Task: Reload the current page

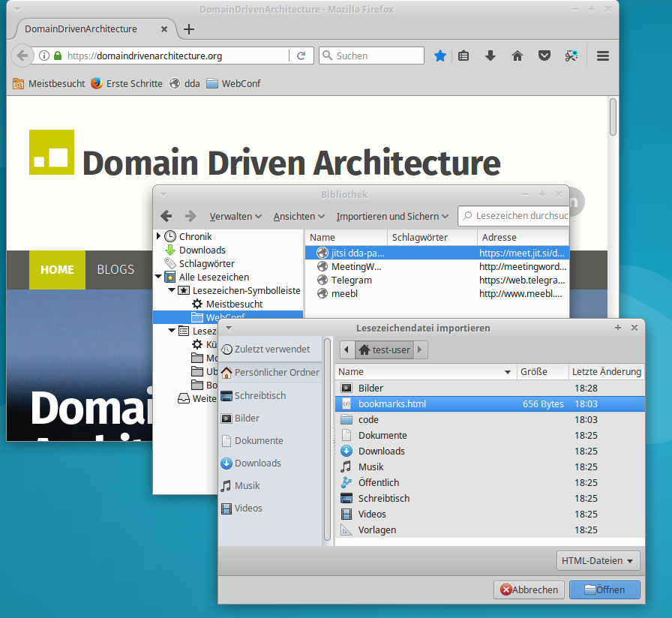Action: coord(301,55)
